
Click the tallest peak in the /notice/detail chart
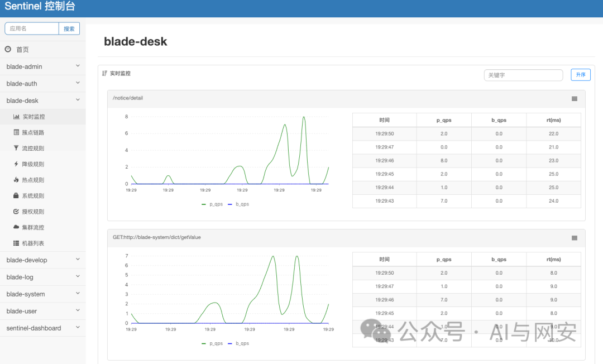304,117
